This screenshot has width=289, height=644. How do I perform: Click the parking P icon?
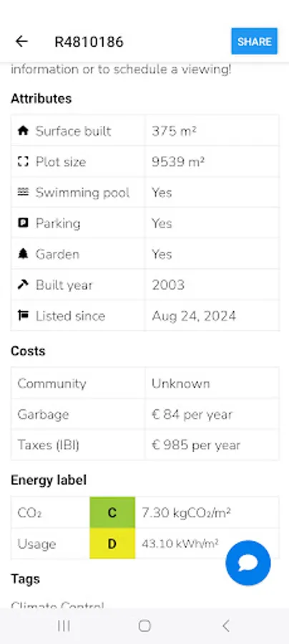[x=23, y=223]
